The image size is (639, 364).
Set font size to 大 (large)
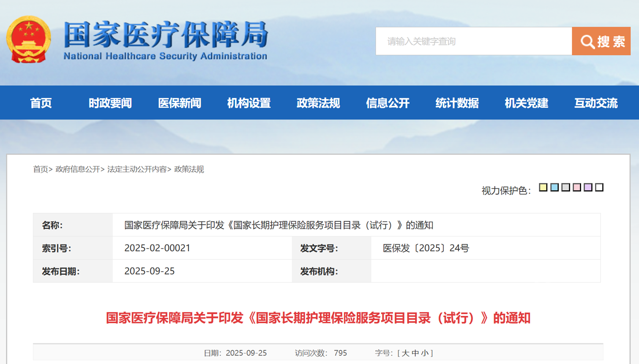405,353
